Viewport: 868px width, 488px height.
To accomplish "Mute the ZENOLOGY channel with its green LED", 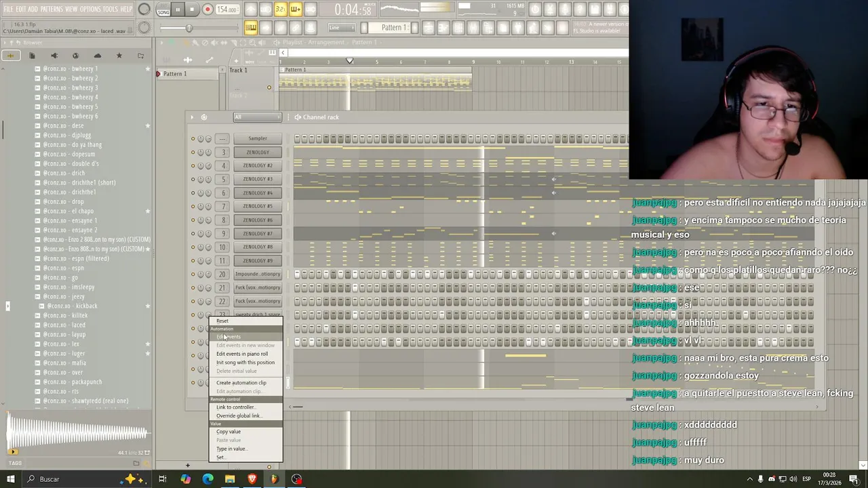I will click(x=193, y=152).
